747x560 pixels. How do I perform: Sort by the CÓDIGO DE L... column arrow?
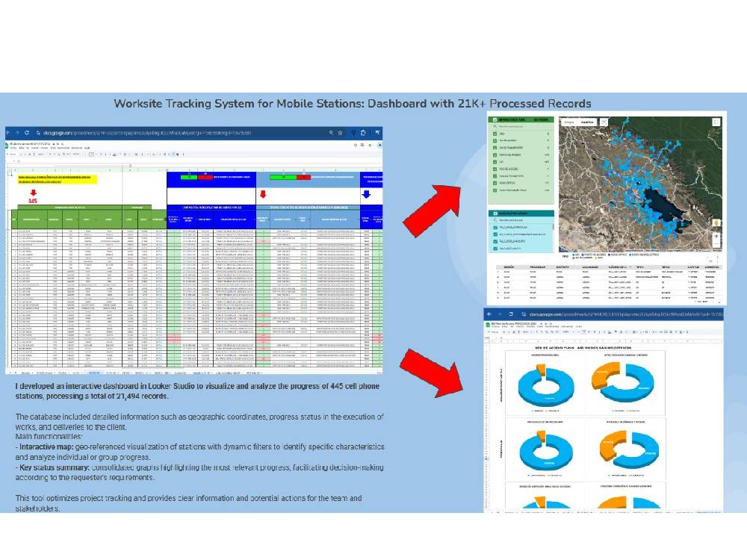coord(631,267)
